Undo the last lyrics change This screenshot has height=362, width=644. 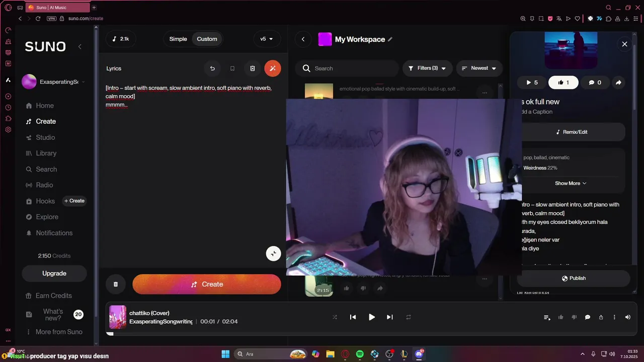pos(212,68)
